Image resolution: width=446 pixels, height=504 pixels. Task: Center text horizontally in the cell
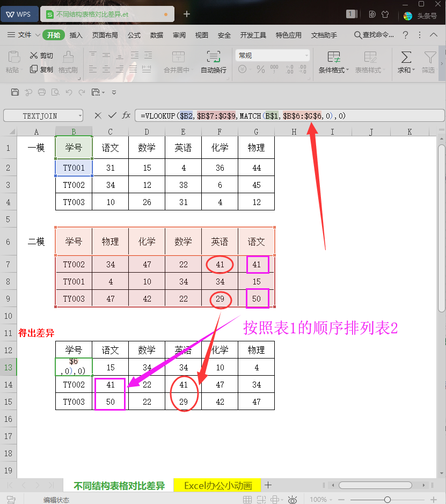point(106,69)
